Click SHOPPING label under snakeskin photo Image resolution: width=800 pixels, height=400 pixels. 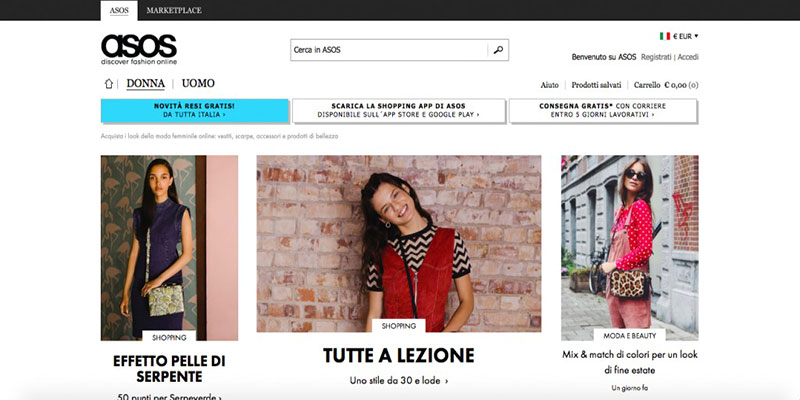169,337
